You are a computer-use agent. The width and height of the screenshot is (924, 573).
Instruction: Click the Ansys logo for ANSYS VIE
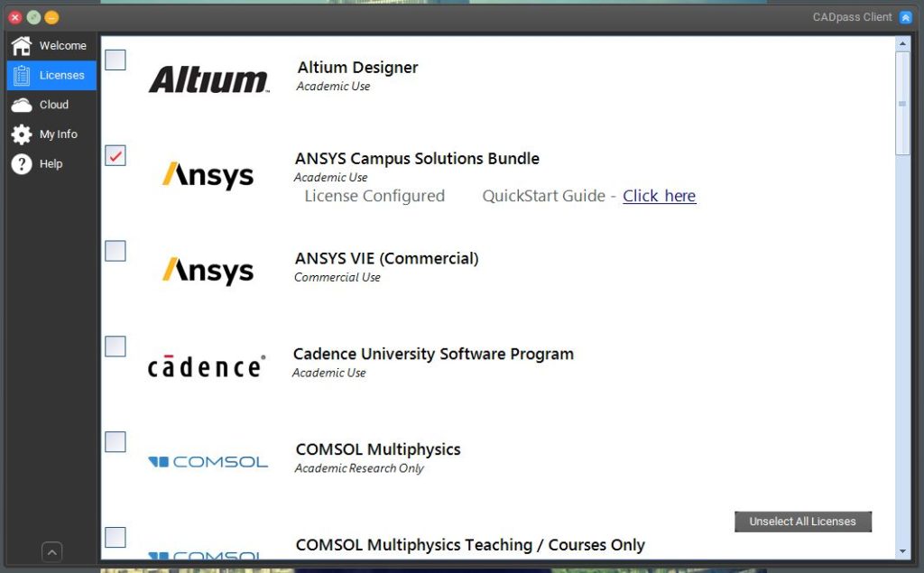point(208,271)
